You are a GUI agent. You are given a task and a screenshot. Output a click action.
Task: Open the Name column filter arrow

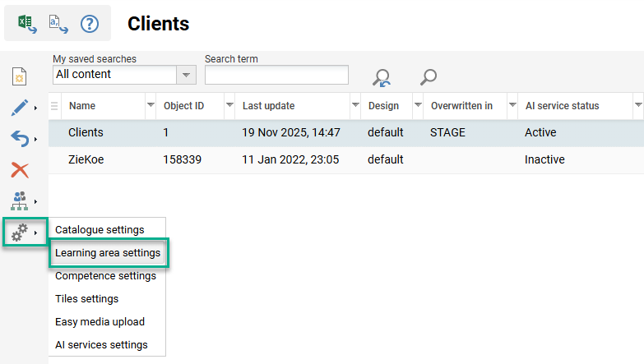(x=151, y=105)
